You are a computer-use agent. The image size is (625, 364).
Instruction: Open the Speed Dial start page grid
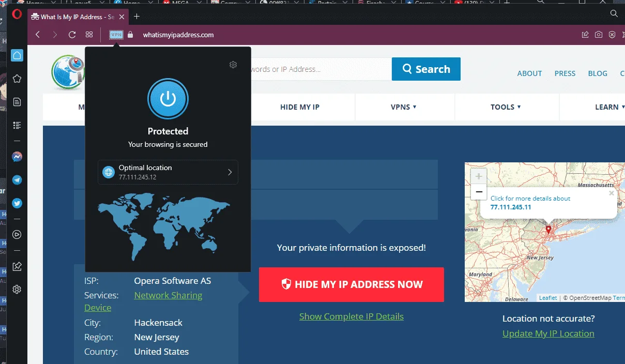89,35
